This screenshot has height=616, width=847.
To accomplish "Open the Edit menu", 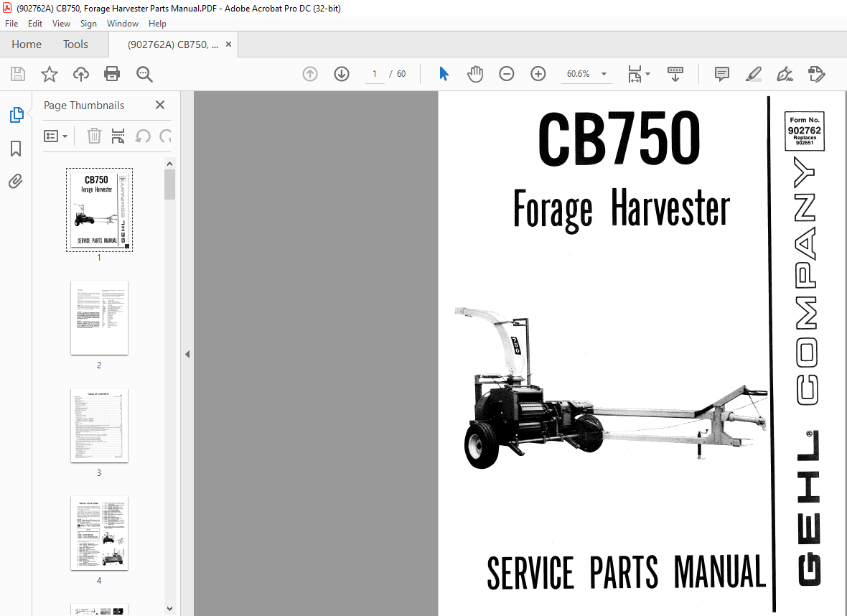I will coord(35,23).
